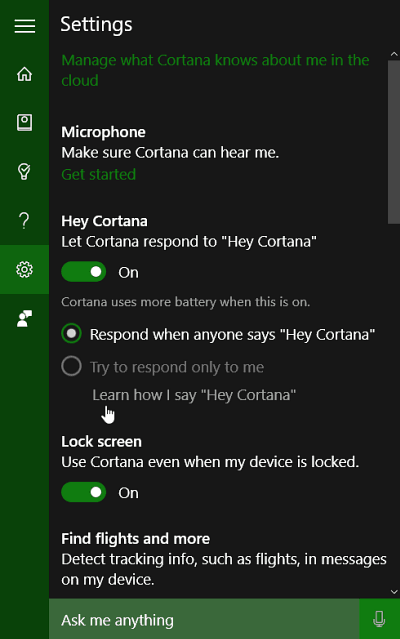The image size is (400, 639).
Task: Open the Notebook icon in sidebar
Action: pos(24,122)
